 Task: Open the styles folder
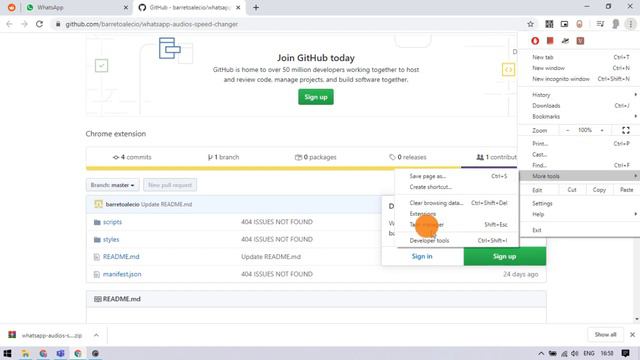111,240
